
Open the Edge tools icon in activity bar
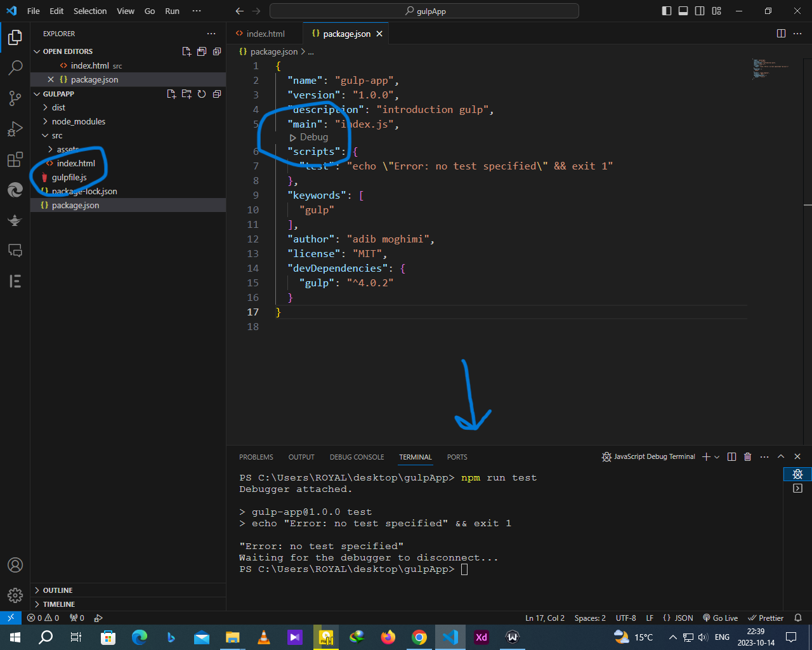click(x=15, y=189)
